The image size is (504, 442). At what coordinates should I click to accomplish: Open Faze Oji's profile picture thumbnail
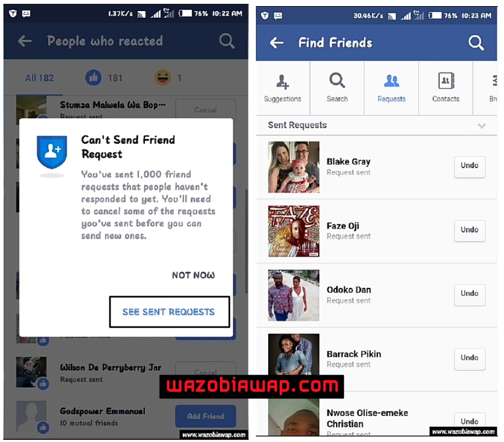(294, 231)
